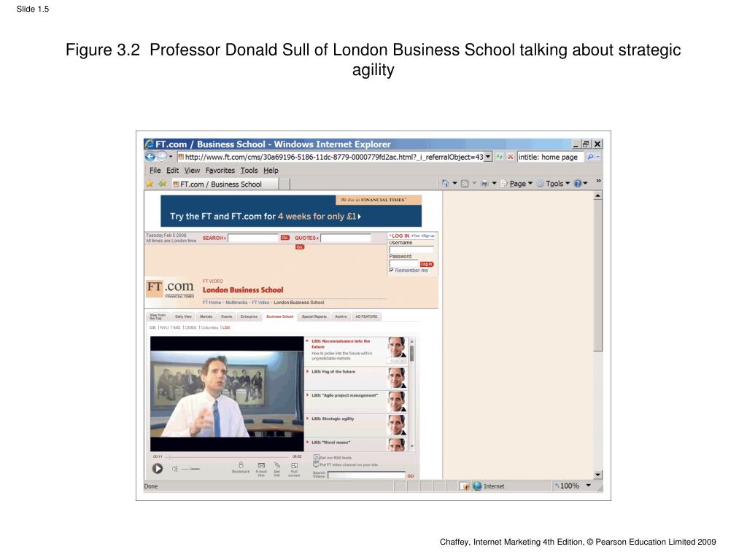Viewport: 747px width, 560px height.
Task: Open the 100% zoom level dropdown
Action: click(x=589, y=486)
